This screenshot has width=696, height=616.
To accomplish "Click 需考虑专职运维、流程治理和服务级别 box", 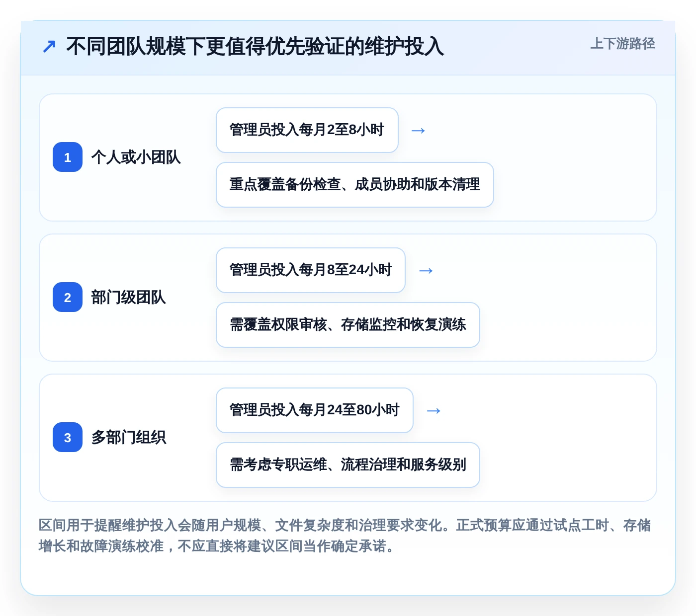I will coord(348,465).
